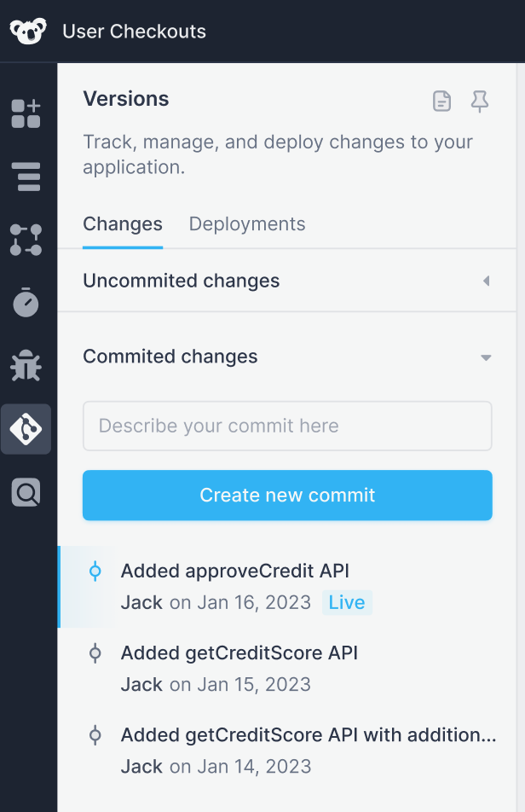The width and height of the screenshot is (525, 812).
Task: Select the version control sidebar icon
Action: coord(26,429)
